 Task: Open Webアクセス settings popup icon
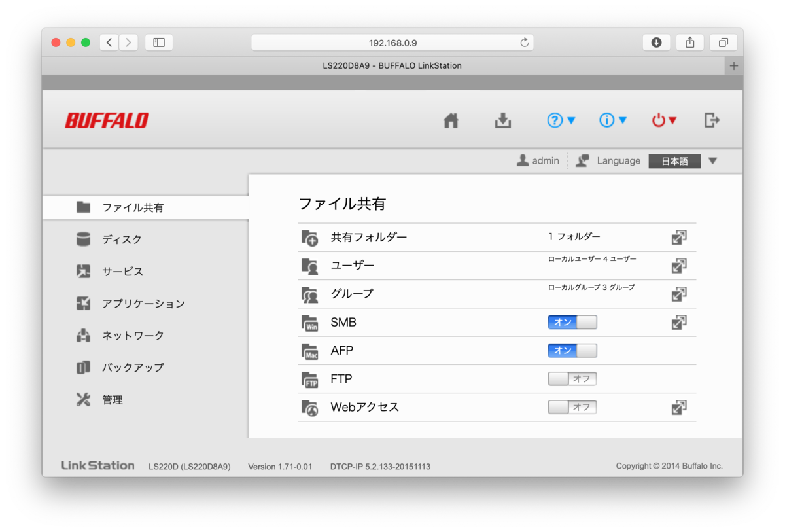679,408
